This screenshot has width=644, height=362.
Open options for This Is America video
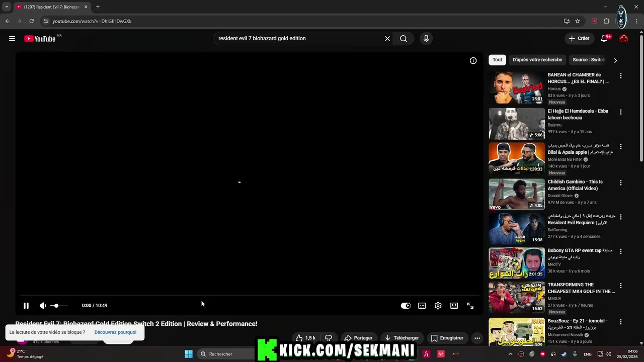tap(620, 183)
